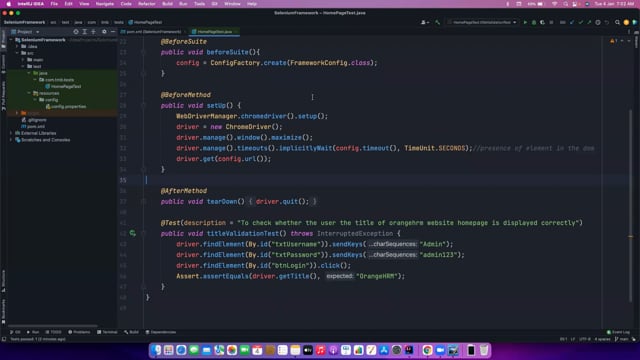Click the Dependencies button in the bottom bar
Viewport: 640px width, 360px height.
[161, 332]
